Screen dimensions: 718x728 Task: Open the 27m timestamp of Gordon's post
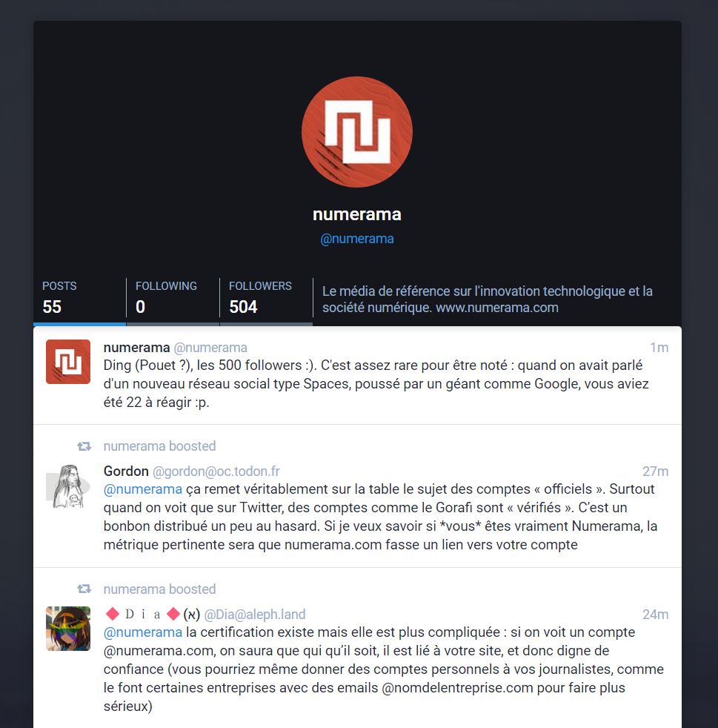655,471
